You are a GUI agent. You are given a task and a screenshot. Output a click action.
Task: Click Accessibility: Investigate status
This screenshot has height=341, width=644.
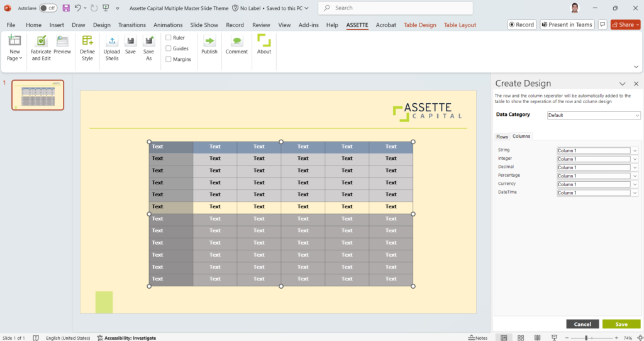[126, 338]
